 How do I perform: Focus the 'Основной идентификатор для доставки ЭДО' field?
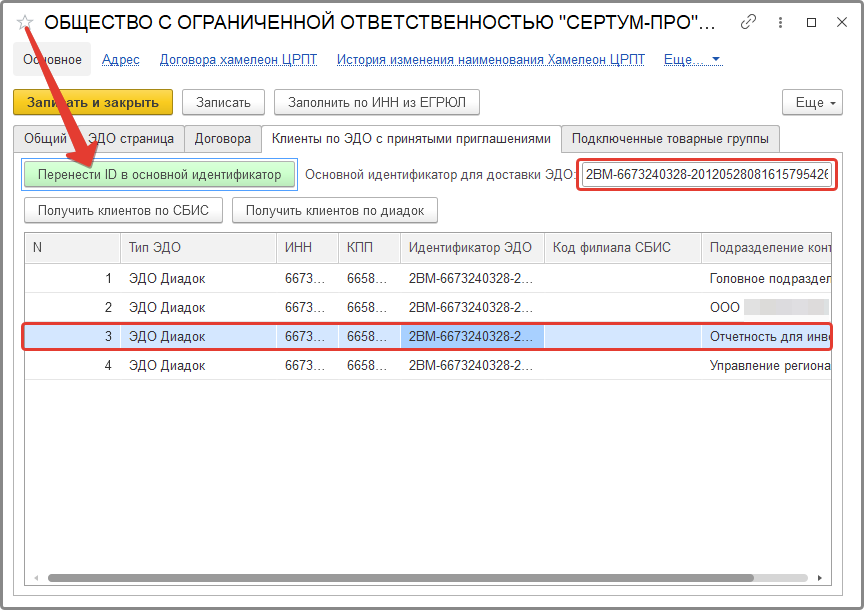coord(707,175)
